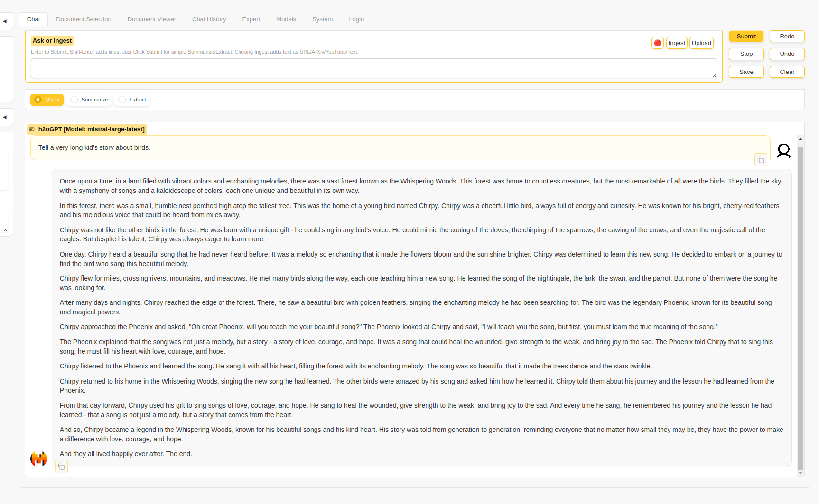Viewport: 819px width, 504px height.
Task: Switch to the Chat tab
Action: pos(33,19)
